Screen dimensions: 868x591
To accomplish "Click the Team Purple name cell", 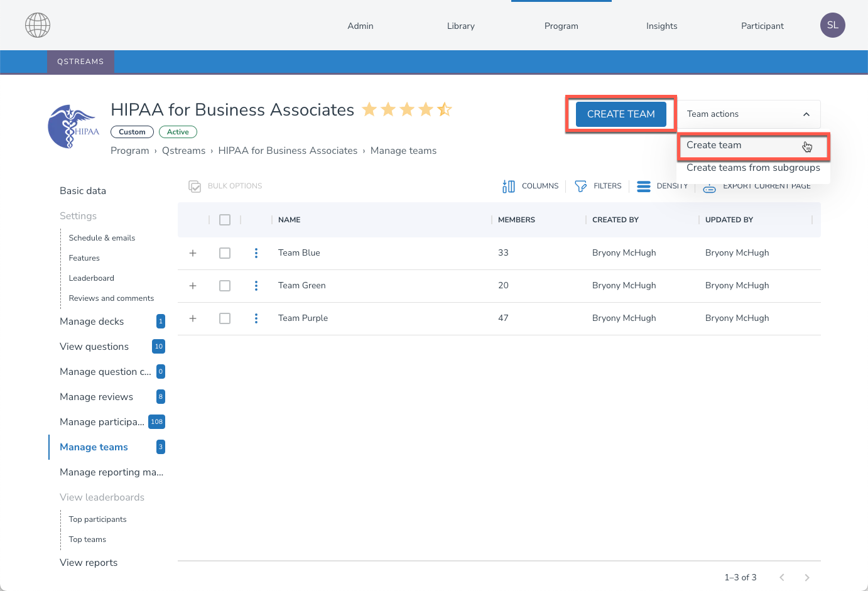I will coord(303,318).
